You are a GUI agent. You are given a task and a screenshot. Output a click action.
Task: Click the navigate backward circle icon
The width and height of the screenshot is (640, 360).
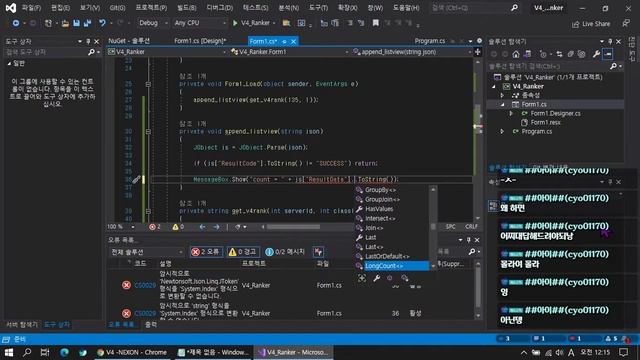click(x=16, y=23)
